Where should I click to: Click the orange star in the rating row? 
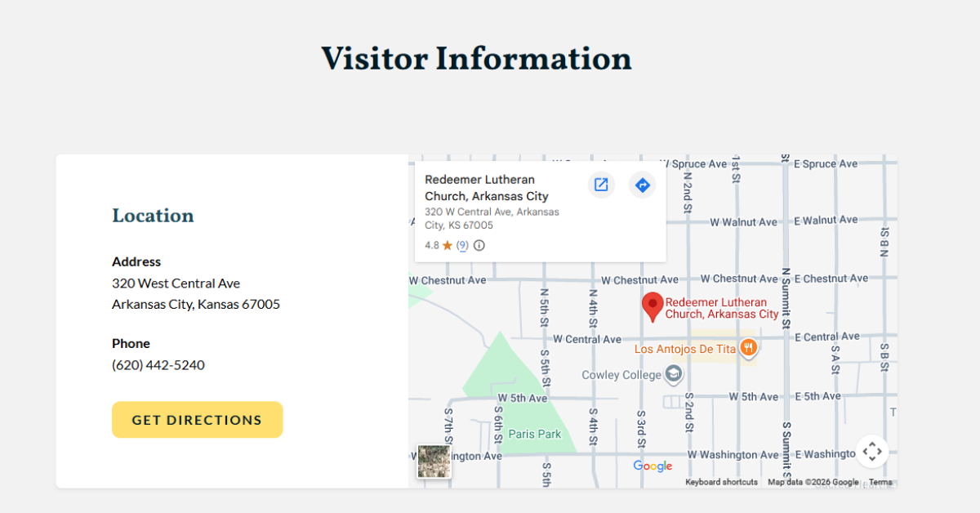(448, 245)
